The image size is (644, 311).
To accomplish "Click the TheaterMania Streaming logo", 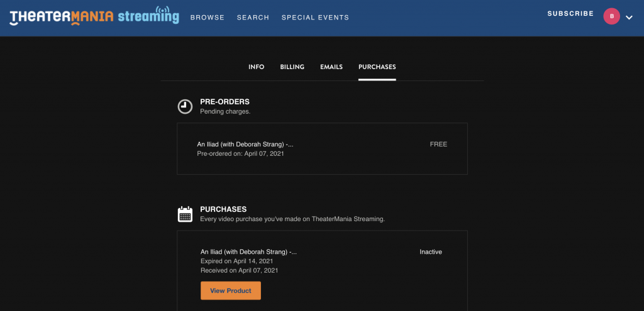I will tap(94, 16).
